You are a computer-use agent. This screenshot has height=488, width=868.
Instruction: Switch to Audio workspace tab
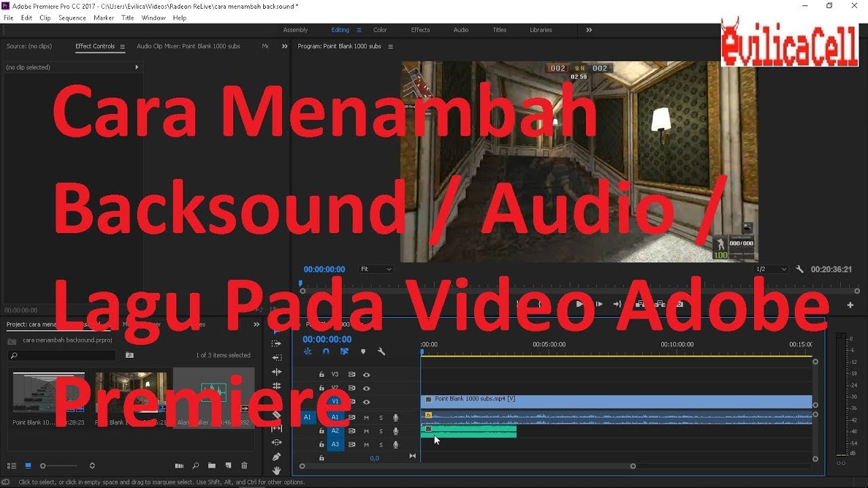[461, 30]
